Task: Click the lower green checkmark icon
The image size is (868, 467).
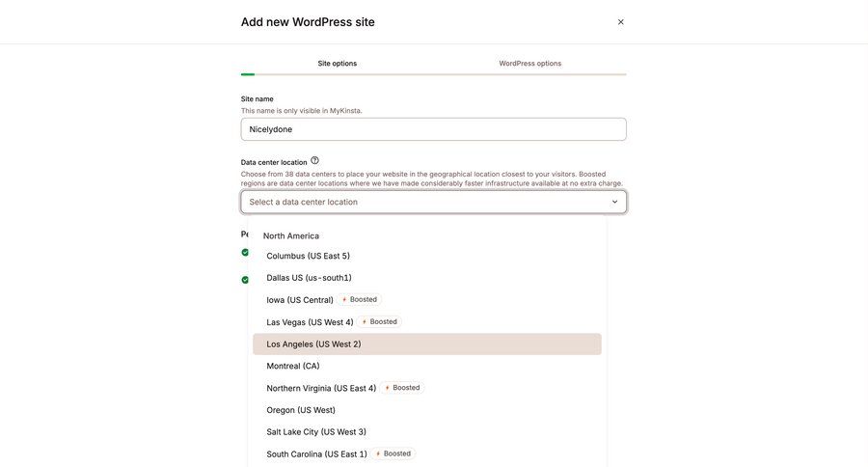Action: [x=245, y=280]
